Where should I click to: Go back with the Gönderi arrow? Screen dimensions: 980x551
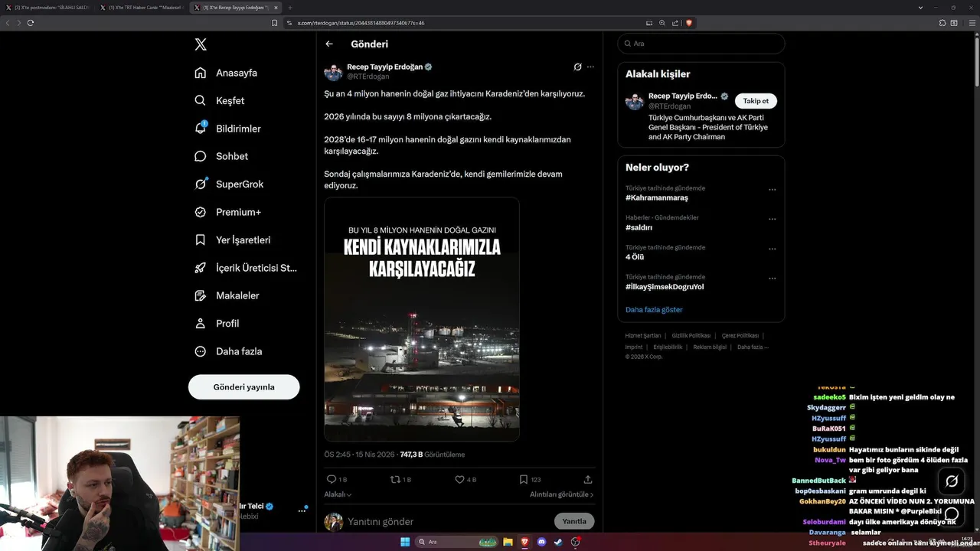(x=329, y=44)
